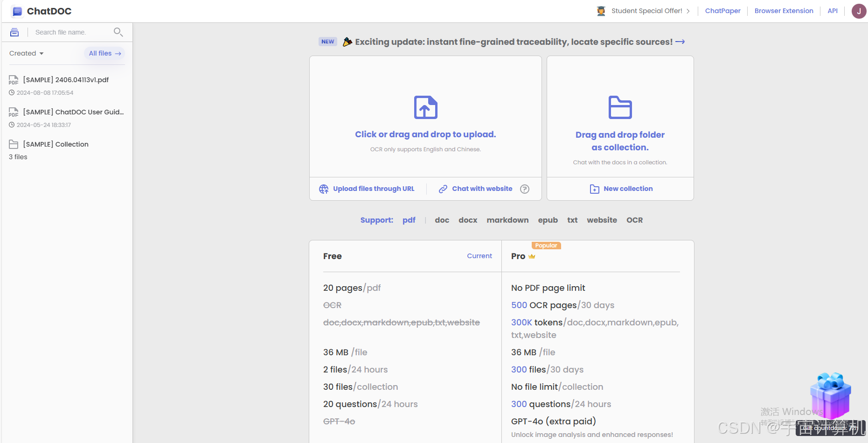Image resolution: width=868 pixels, height=443 pixels.
Task: Click the upload file icon
Action: 426,107
